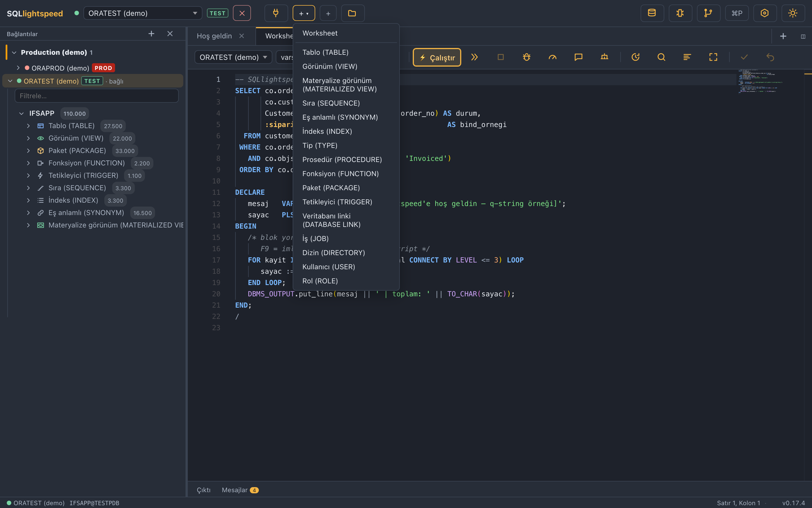Expand the Paket (PACKAGE) tree node

(x=28, y=150)
